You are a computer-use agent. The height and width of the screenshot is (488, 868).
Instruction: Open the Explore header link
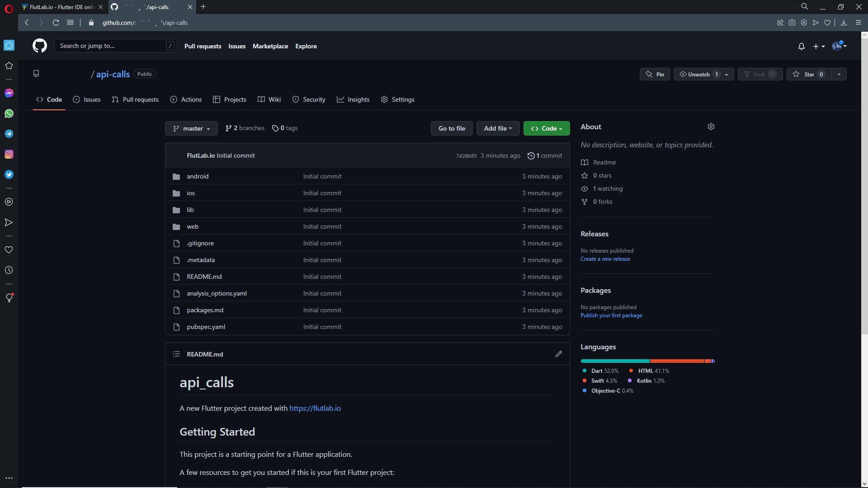pos(306,46)
